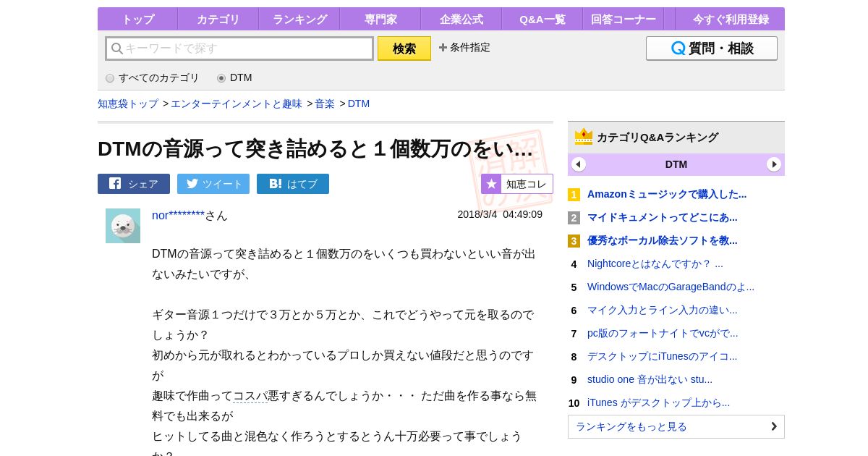Image resolution: width=868 pixels, height=456 pixels.
Task: Open ranking 9 studio one 音が出ない
Action: 650,379
